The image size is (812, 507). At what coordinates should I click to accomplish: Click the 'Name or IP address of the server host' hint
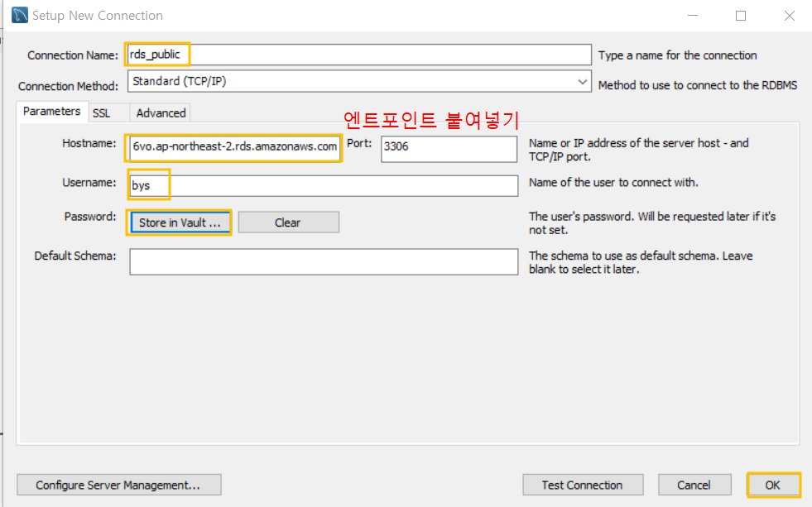click(x=638, y=150)
